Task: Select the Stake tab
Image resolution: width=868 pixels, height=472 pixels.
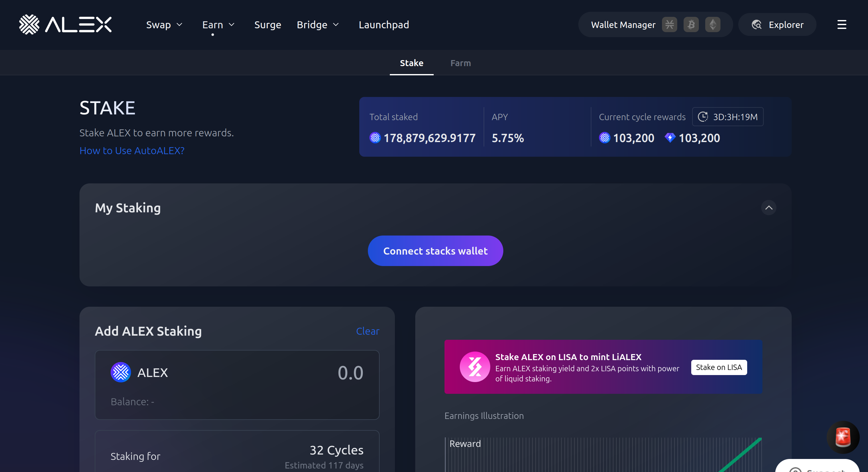Action: (x=411, y=63)
